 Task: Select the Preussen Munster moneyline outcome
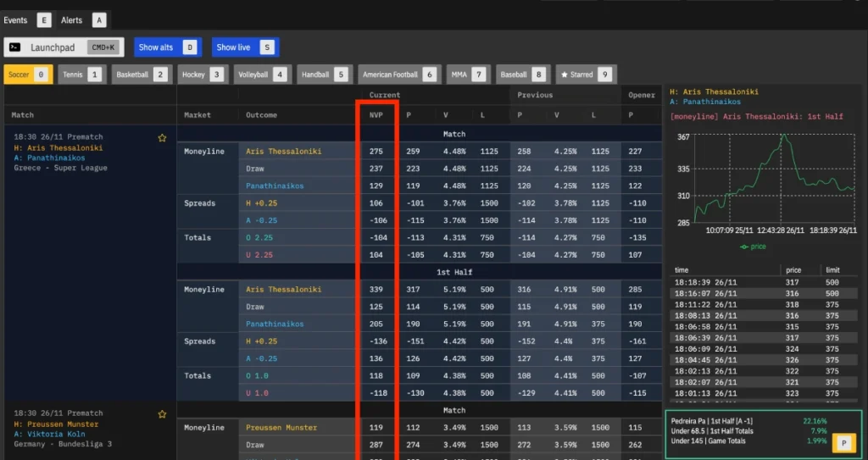[281, 427]
